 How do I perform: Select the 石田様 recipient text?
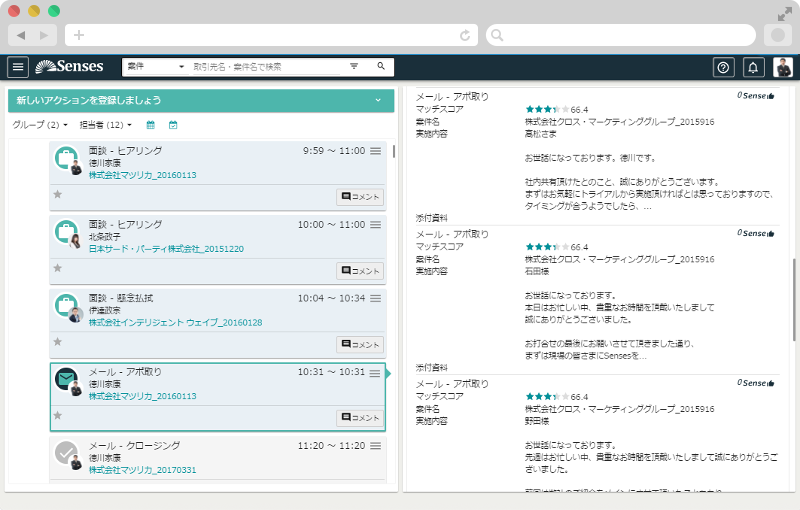pos(537,271)
